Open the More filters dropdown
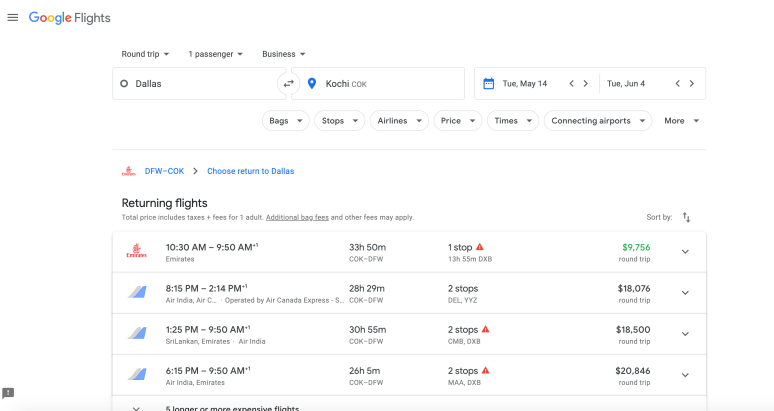The width and height of the screenshot is (774, 411). pyautogui.click(x=681, y=121)
